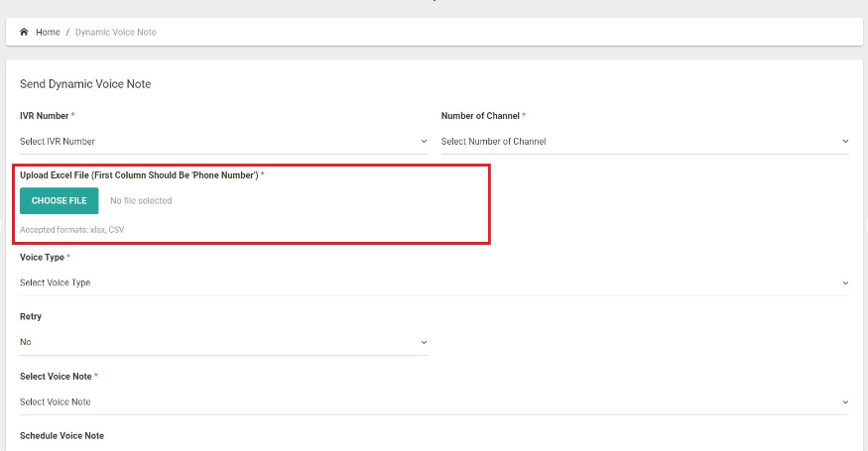Click the 'Schedule Voice Note' label
This screenshot has width=868, height=451.
[x=62, y=436]
